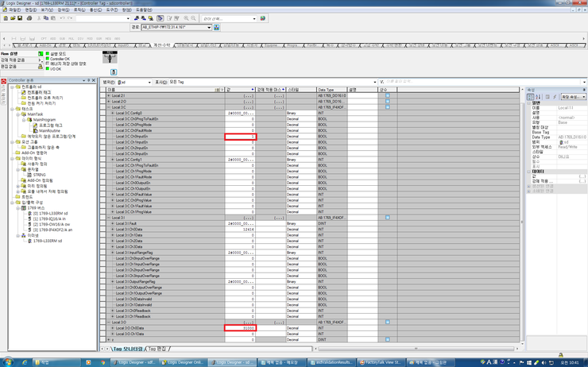This screenshot has height=367, width=588.
Task: Open the View menu
Action: (x=47, y=10)
